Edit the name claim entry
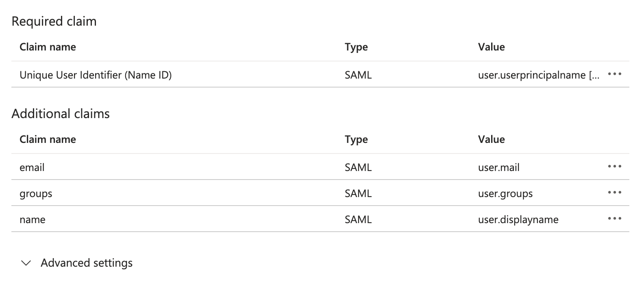644x285 pixels. (33, 220)
